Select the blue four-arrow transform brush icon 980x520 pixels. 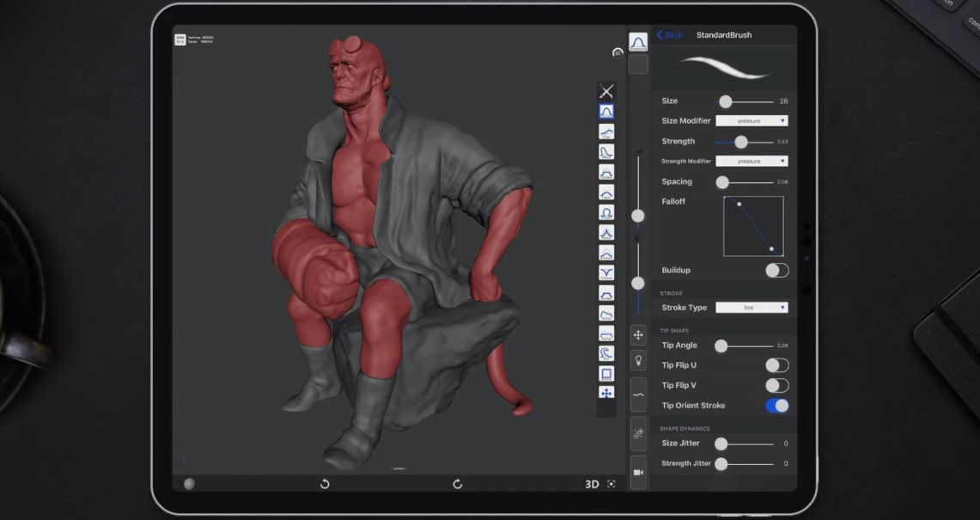pos(606,392)
